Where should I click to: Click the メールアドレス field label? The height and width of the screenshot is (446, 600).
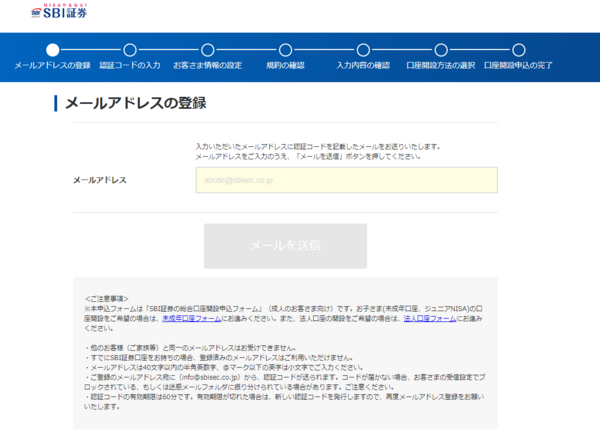point(100,180)
